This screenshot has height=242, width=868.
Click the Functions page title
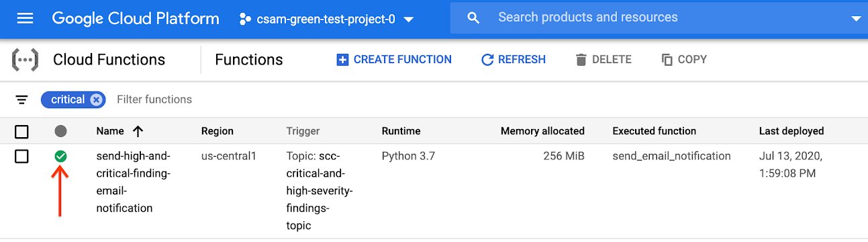pyautogui.click(x=249, y=60)
